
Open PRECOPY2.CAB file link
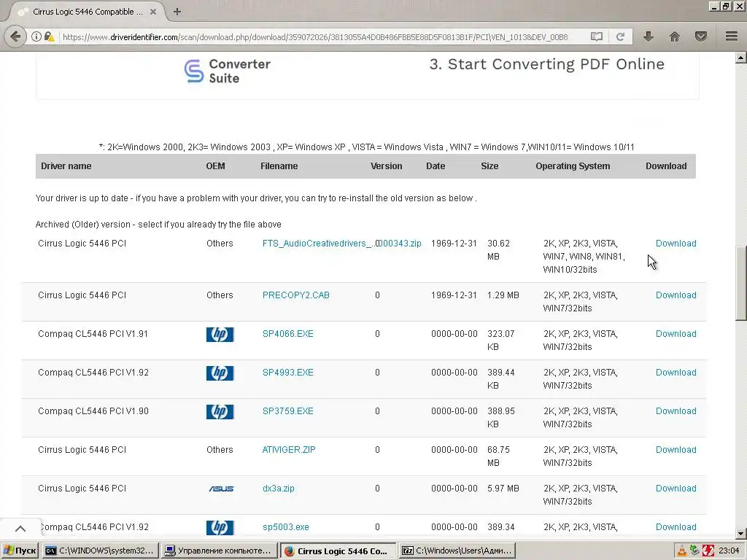[296, 295]
